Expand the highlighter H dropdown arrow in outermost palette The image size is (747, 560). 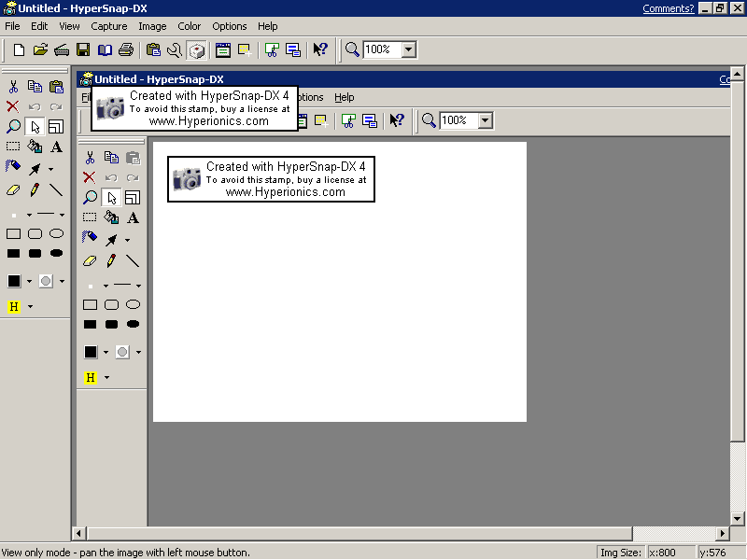click(x=30, y=306)
